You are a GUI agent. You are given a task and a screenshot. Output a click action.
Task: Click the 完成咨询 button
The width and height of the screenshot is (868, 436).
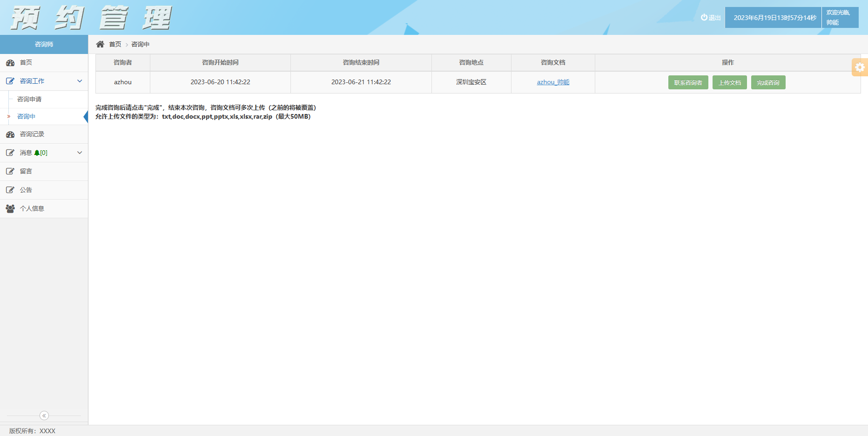coord(768,82)
